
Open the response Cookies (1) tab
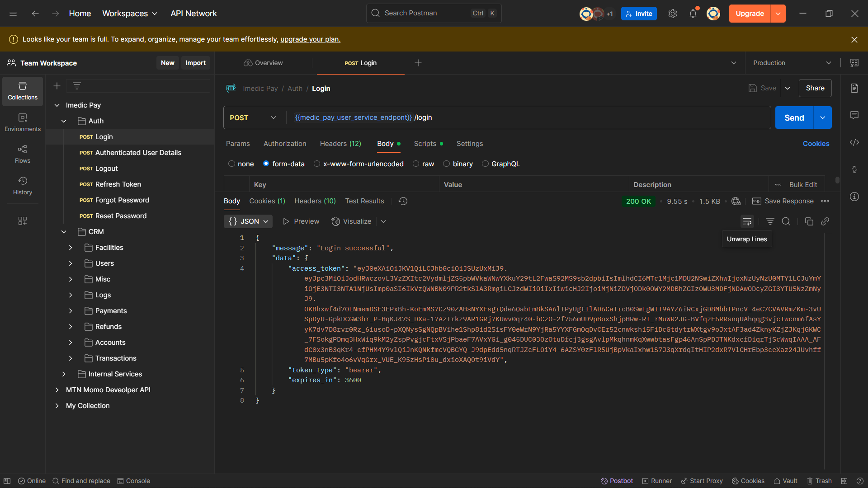pos(267,201)
